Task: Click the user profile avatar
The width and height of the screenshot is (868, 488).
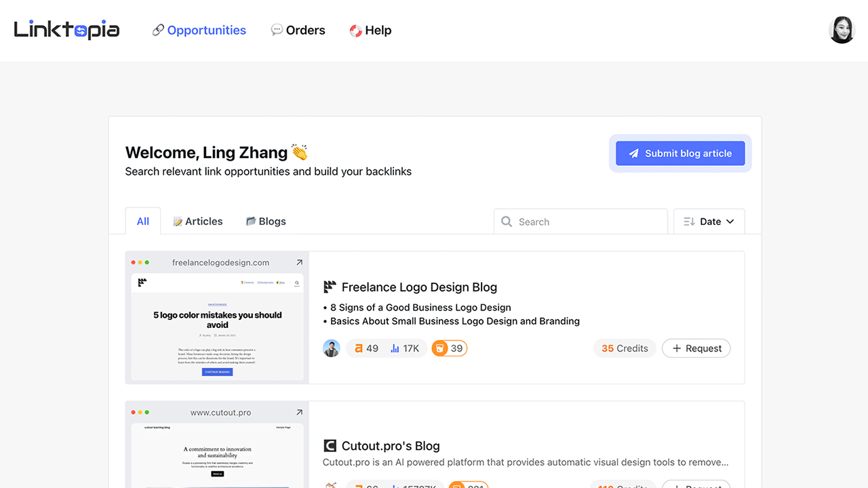Action: [x=842, y=30]
